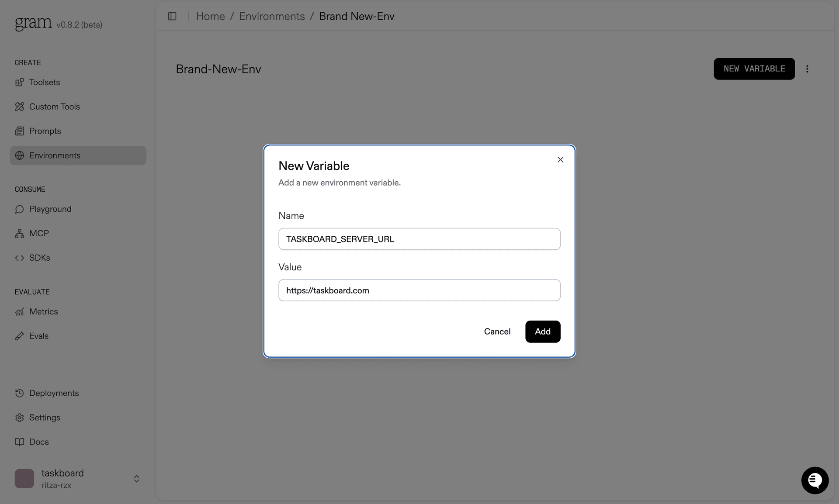Click the Add button in the dialog
The image size is (839, 504).
[542, 331]
